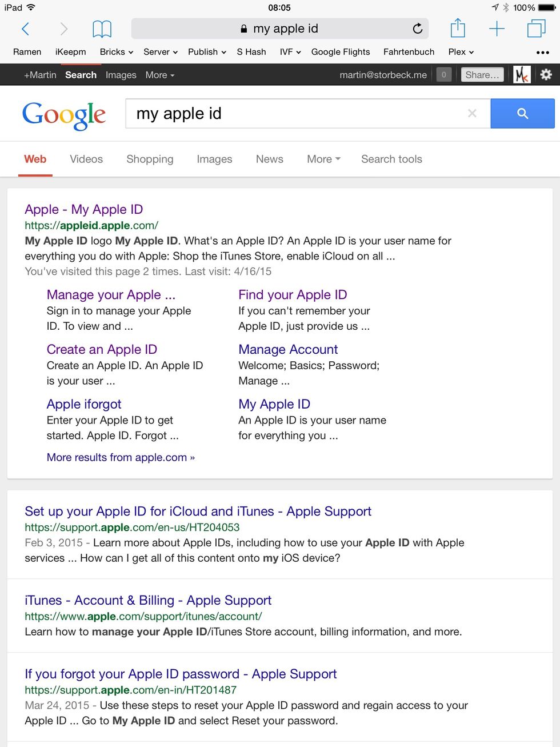Open the notifications count box
This screenshot has width=560, height=747.
444,74
